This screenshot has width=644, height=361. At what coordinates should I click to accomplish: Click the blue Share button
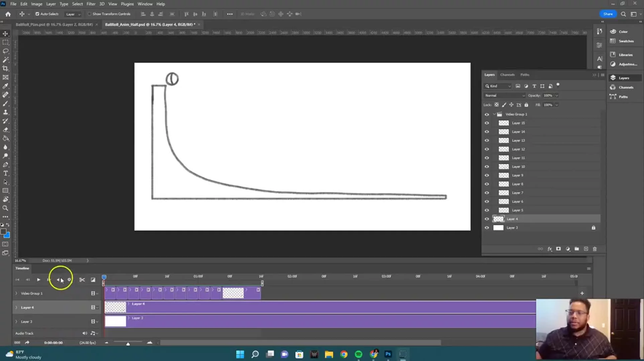[x=608, y=14]
